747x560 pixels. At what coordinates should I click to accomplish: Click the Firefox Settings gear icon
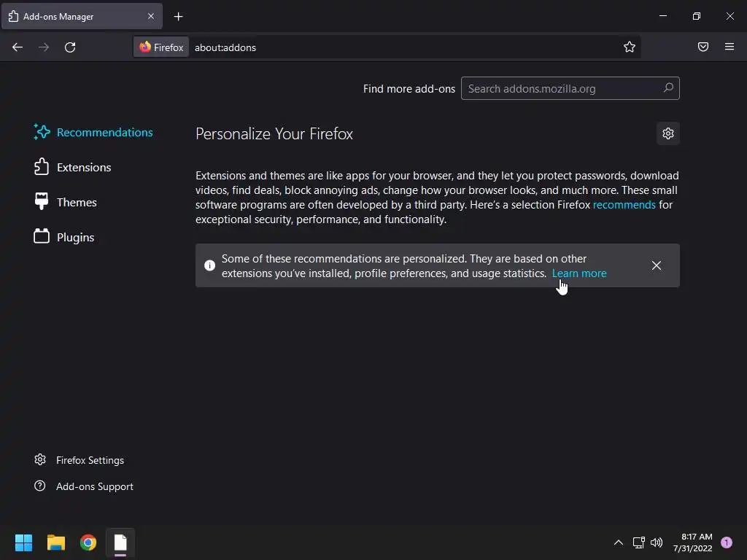coord(40,459)
